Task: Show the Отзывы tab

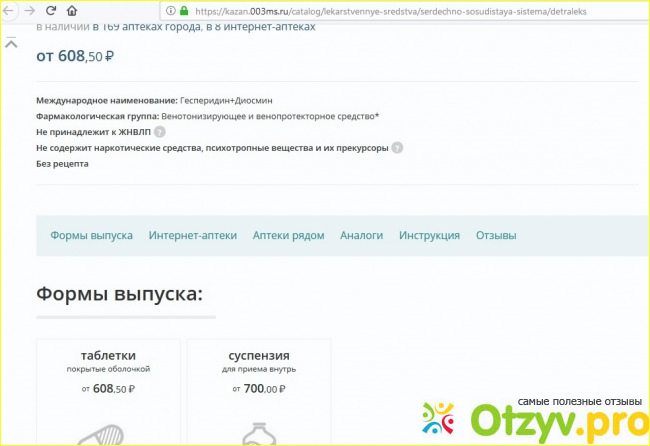Action: [496, 236]
